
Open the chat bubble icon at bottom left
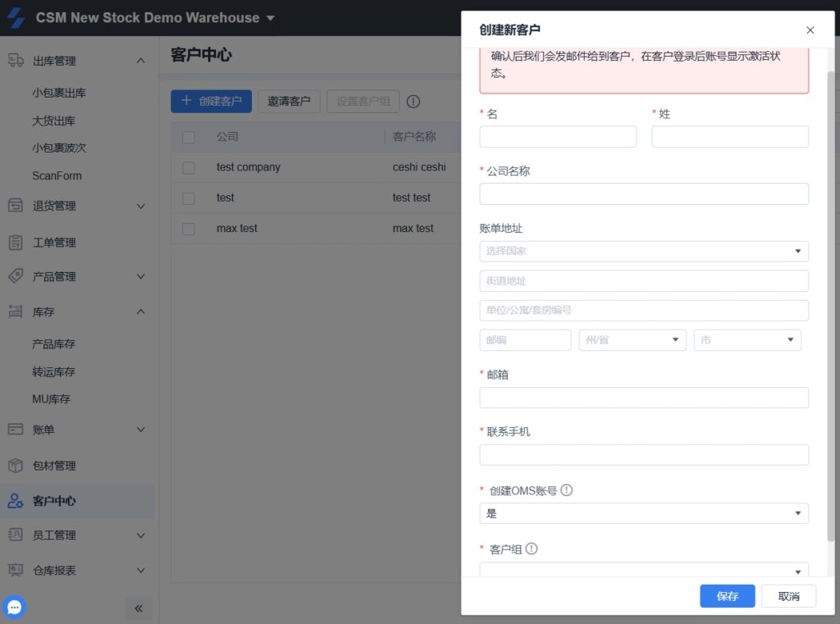coord(14,607)
